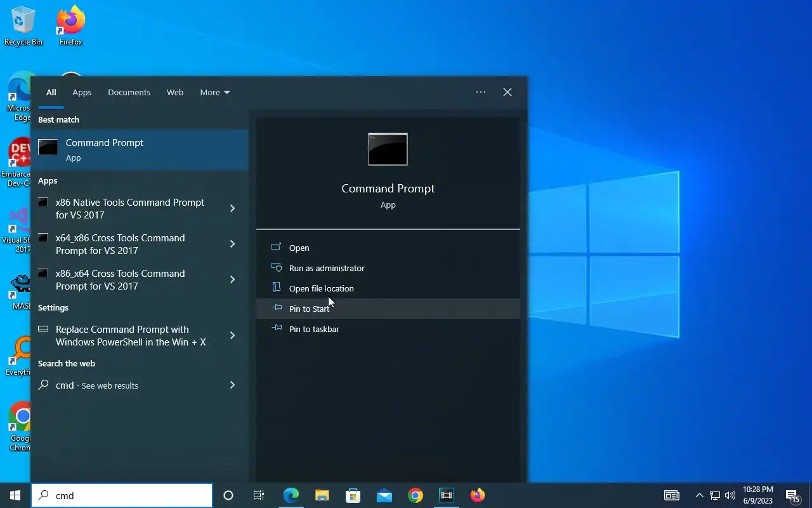Expand x86_x64 Cross Tools Command Prompt arrow
This screenshot has width=812, height=508.
(232, 279)
